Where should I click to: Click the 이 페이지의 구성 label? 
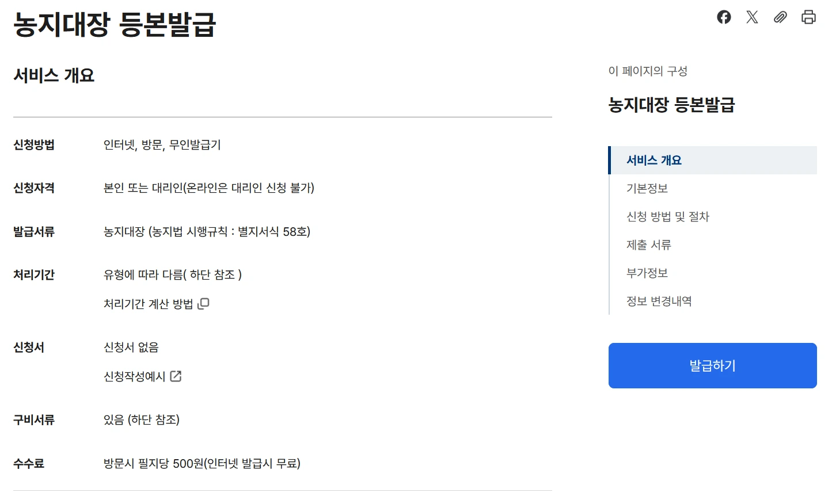[648, 71]
